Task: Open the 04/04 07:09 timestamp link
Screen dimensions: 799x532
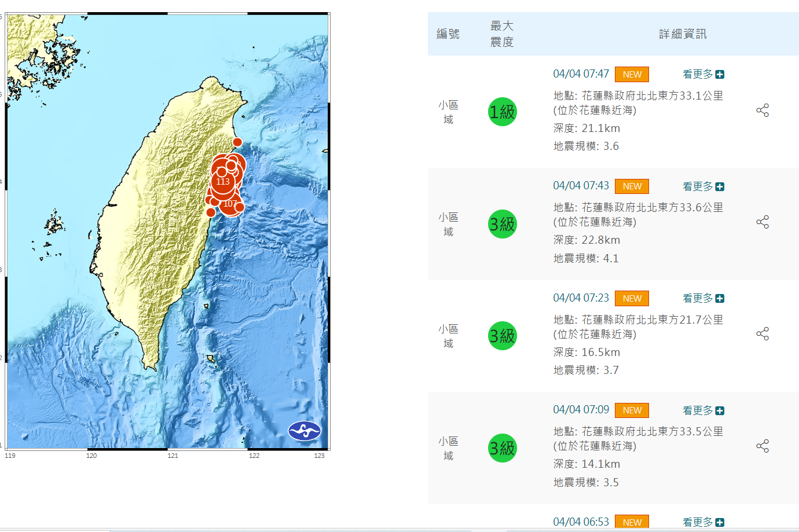Action: pyautogui.click(x=581, y=410)
